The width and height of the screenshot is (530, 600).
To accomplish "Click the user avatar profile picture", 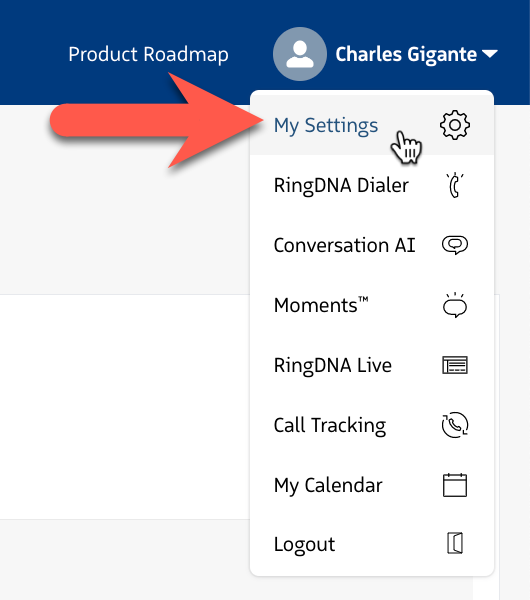I will (x=300, y=54).
